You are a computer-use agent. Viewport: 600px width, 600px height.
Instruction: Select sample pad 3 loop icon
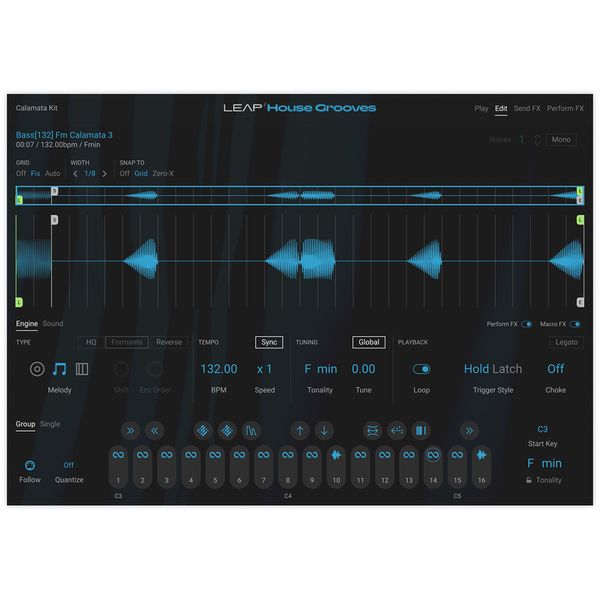166,455
